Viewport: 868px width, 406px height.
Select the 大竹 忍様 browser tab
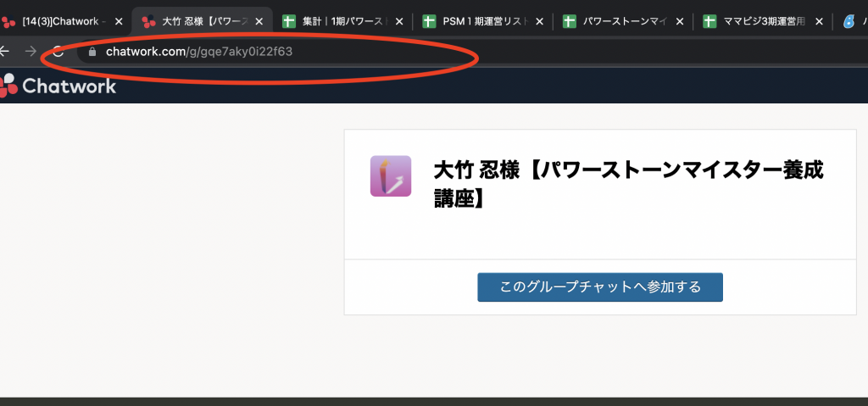point(203,21)
